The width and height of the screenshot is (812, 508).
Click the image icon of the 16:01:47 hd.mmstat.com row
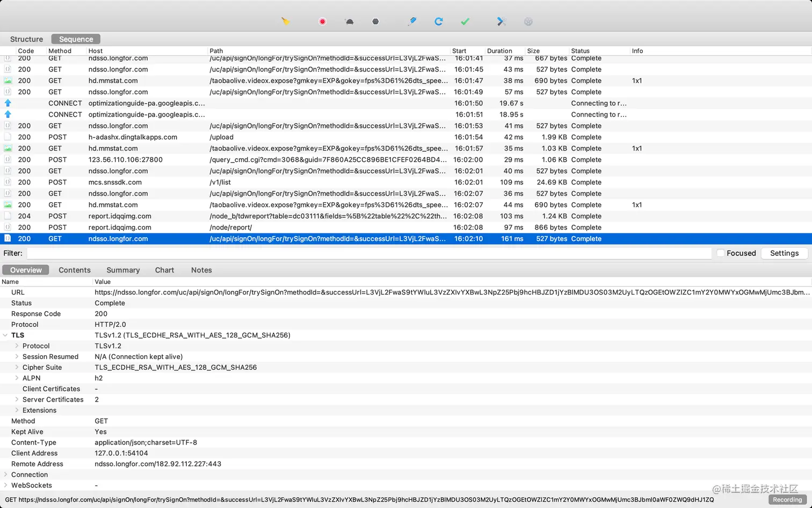pos(8,81)
